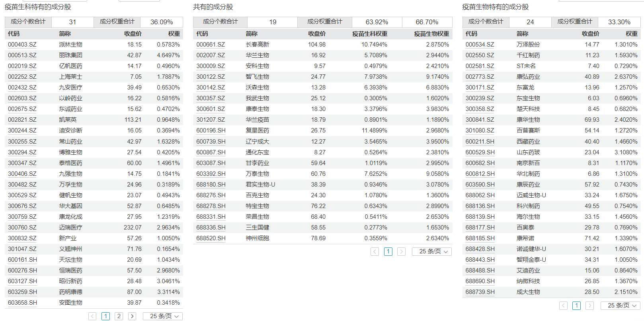Screen dimensions: 644x321
Task: Select stock name 山东药玻
Action: click(528, 152)
